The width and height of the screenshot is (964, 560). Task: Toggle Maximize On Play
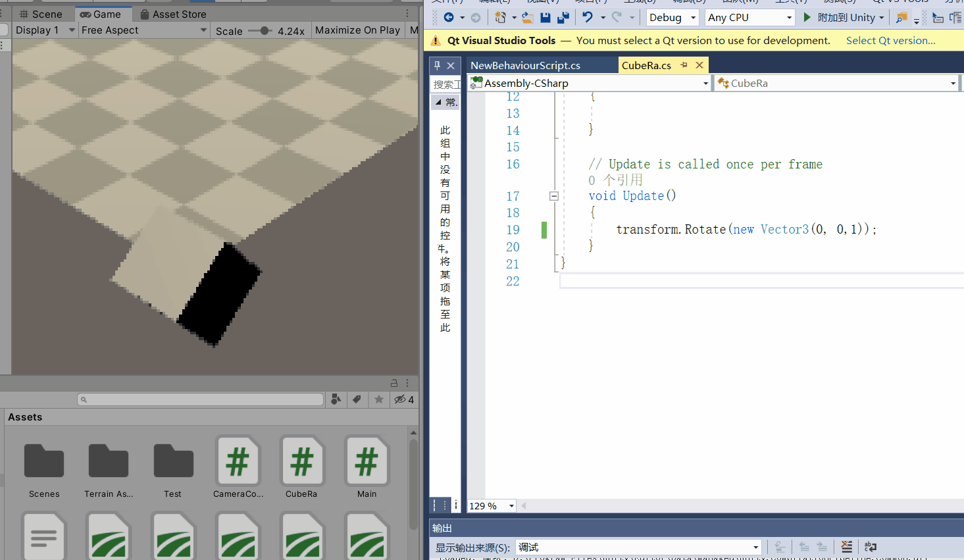tap(357, 30)
